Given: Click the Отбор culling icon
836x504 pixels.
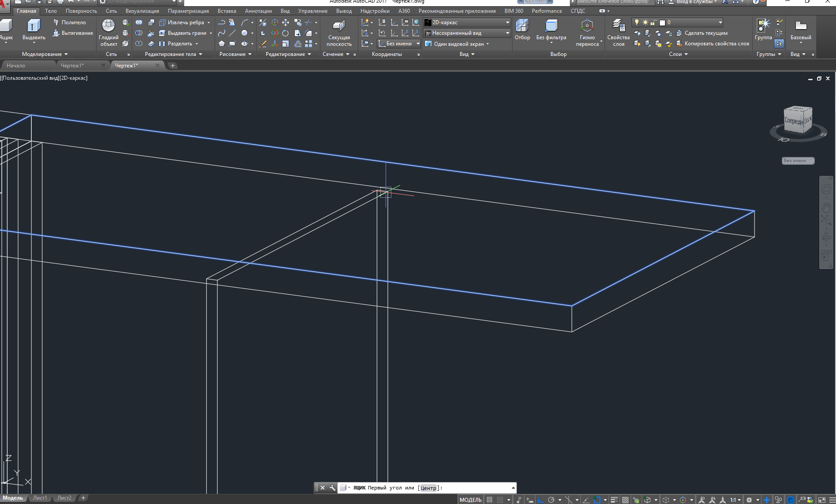Looking at the screenshot, I should coord(522,26).
